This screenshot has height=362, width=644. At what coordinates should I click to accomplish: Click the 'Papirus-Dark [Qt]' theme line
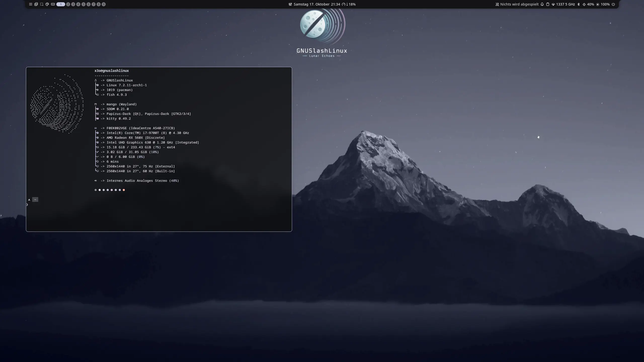tap(149, 114)
